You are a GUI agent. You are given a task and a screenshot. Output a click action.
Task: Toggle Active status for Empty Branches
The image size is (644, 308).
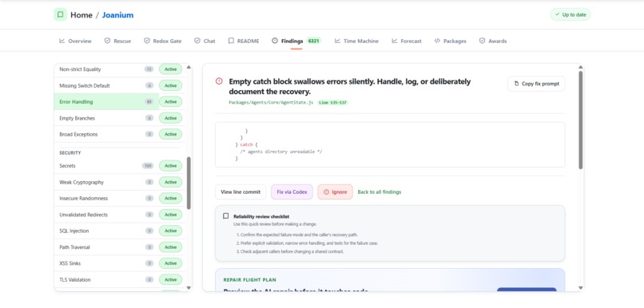170,118
